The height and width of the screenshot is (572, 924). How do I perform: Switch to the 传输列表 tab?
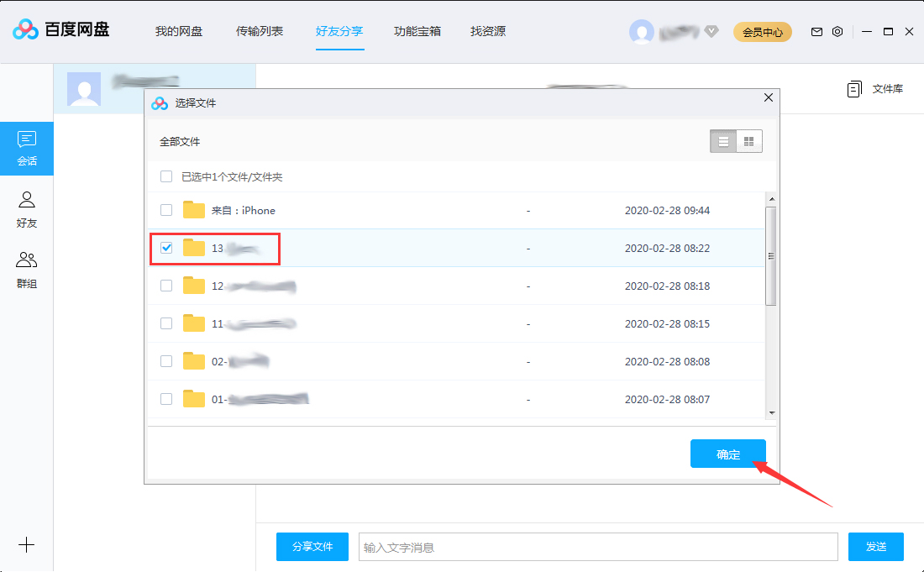pos(261,31)
